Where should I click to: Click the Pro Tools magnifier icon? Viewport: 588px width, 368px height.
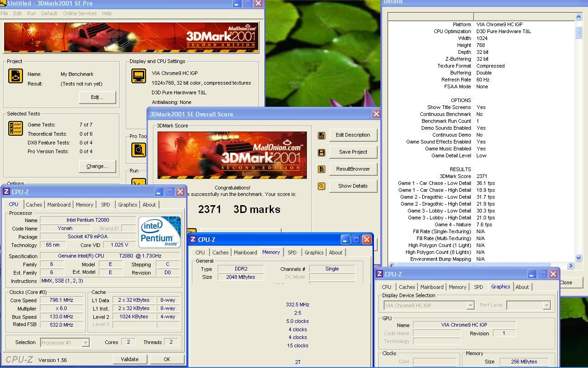click(139, 149)
